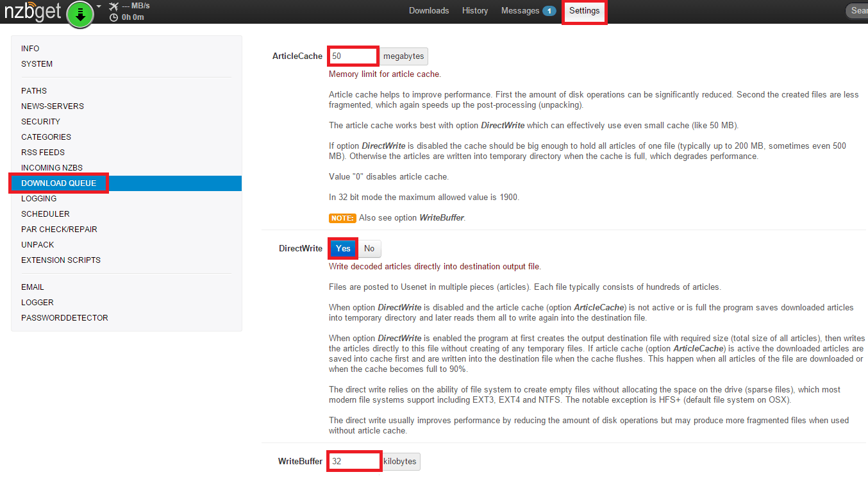
Task: Click the airplane speed limit icon
Action: (113, 6)
